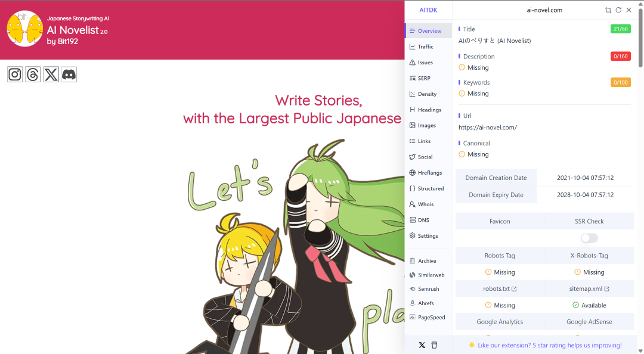Open the Discord social icon
This screenshot has height=354, width=644.
pyautogui.click(x=69, y=74)
